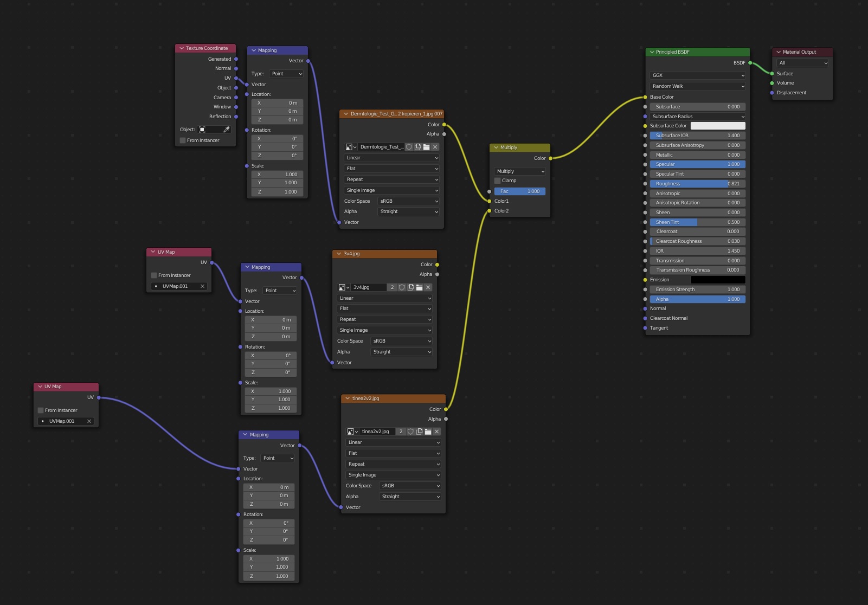Click Volume socket on Material Output
This screenshot has width=868, height=605.
point(772,83)
